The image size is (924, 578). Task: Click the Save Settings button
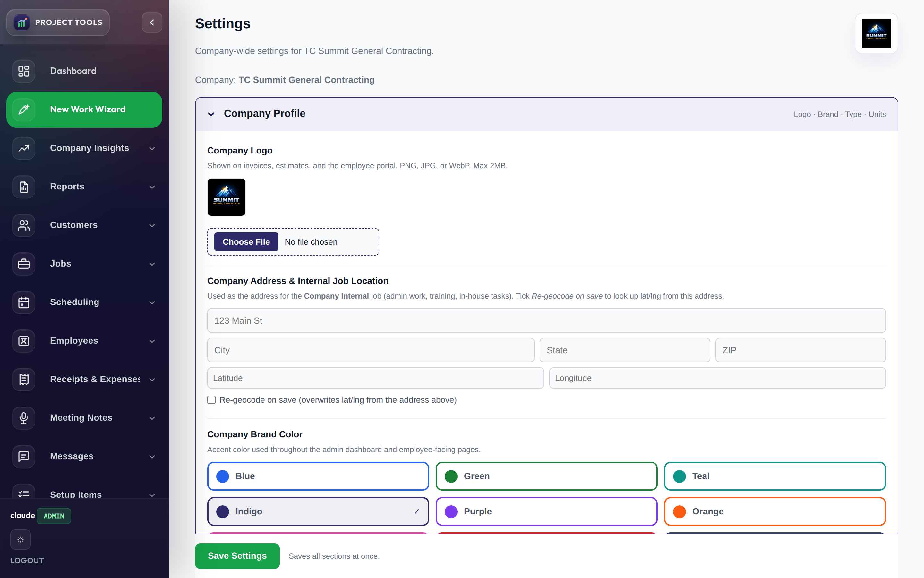tap(237, 556)
